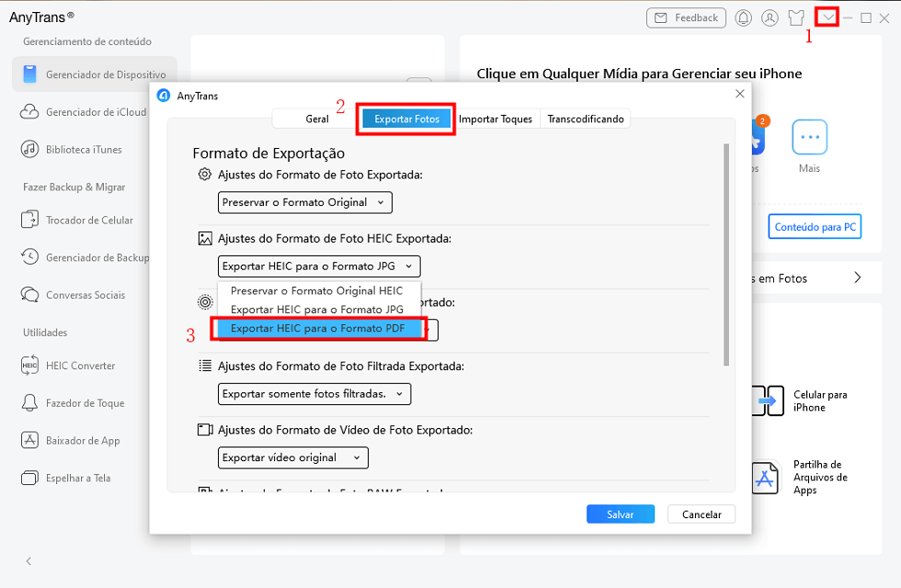Click the account profile icon

(x=770, y=17)
